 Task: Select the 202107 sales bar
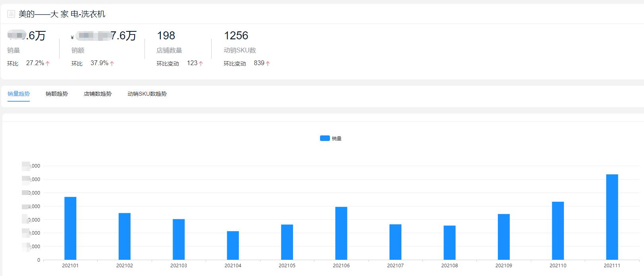click(x=395, y=242)
